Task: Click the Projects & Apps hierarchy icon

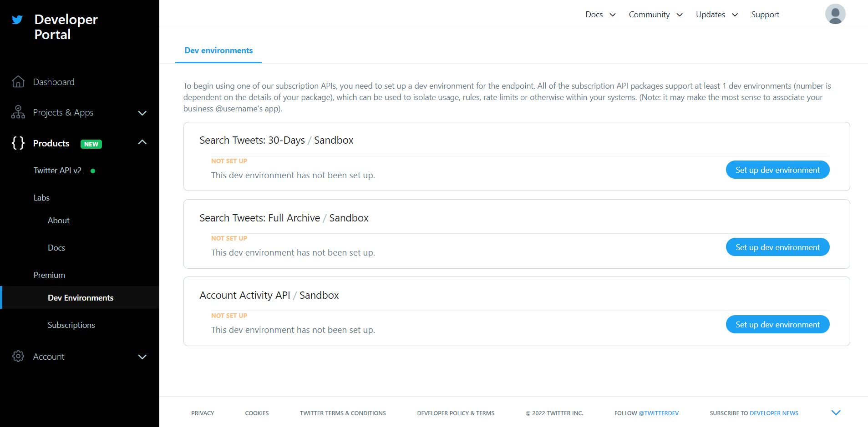Action: [18, 112]
